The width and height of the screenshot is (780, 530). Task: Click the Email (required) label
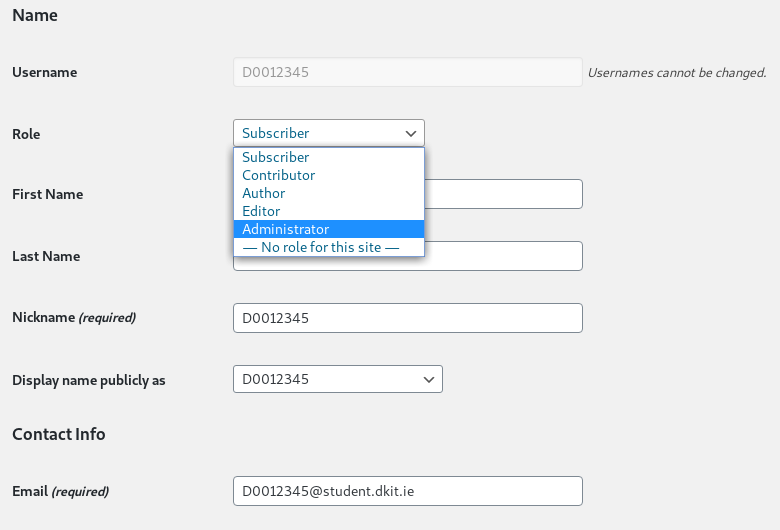pyautogui.click(x=60, y=491)
